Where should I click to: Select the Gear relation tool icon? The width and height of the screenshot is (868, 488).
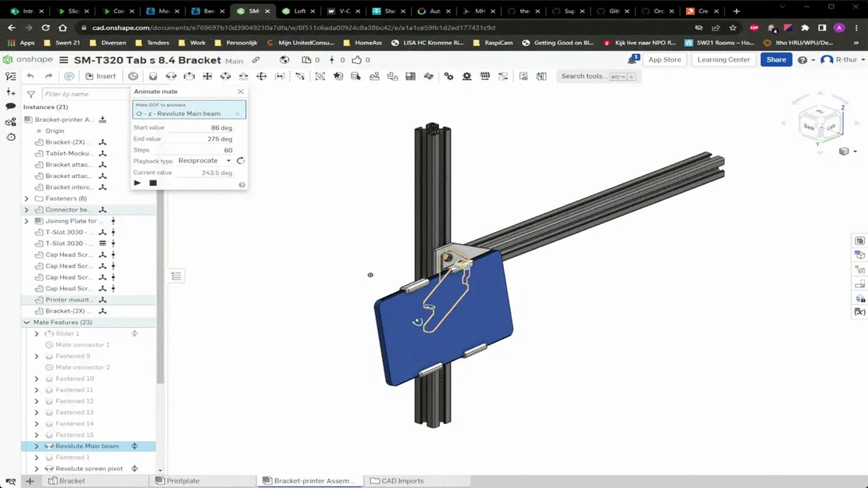pyautogui.click(x=449, y=77)
